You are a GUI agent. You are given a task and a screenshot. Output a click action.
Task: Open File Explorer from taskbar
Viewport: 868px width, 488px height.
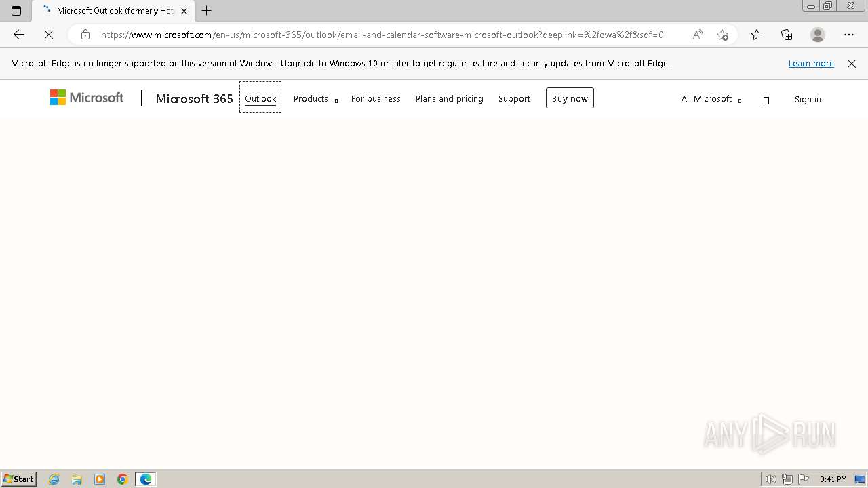tap(77, 479)
